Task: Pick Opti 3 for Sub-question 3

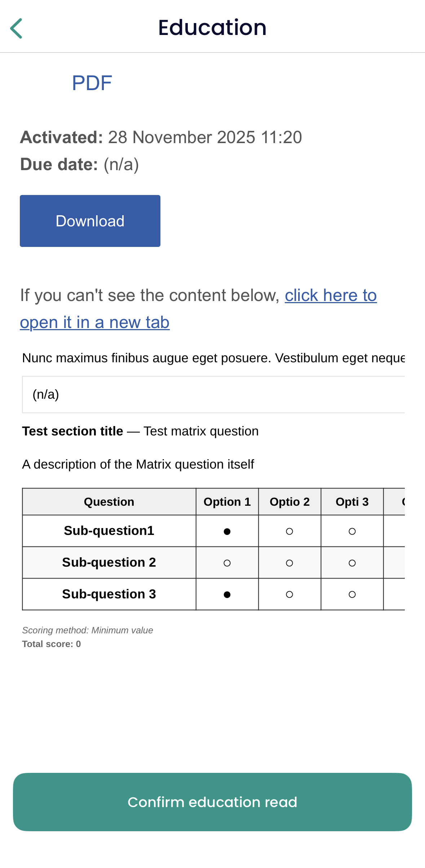Action: click(x=352, y=594)
